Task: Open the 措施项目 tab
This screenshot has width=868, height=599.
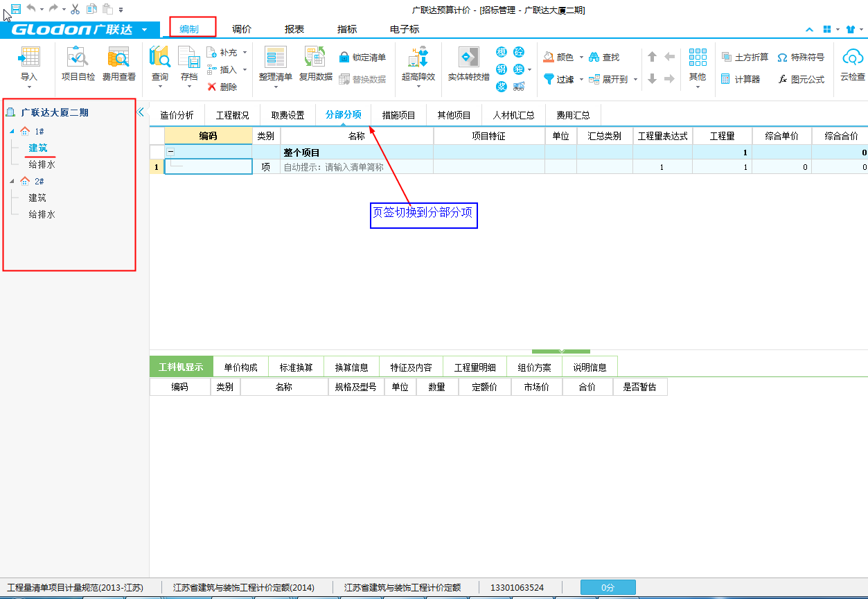Action: point(398,115)
